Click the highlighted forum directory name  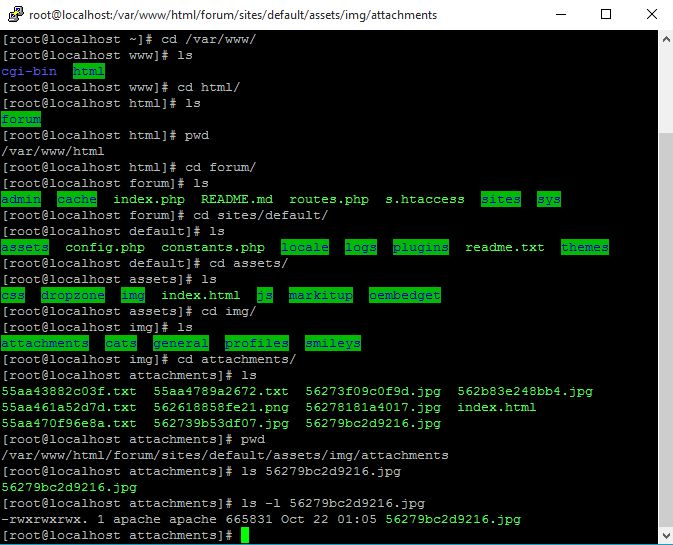click(x=21, y=119)
